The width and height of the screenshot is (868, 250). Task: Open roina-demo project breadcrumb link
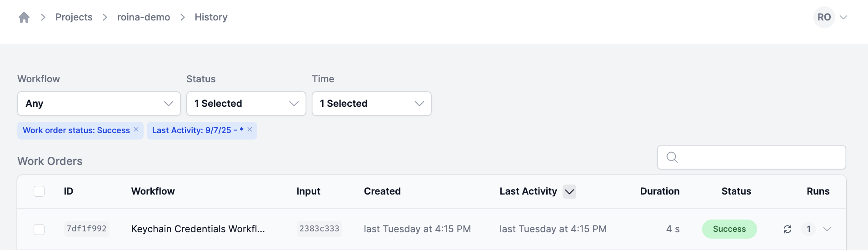coord(144,17)
